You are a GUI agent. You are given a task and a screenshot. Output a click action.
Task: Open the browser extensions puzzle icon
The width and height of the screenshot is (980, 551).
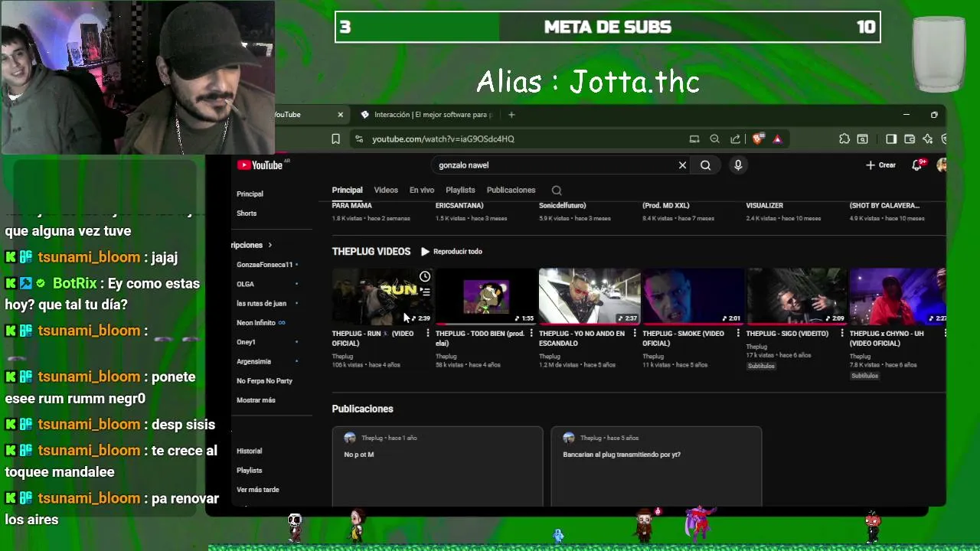pos(844,139)
